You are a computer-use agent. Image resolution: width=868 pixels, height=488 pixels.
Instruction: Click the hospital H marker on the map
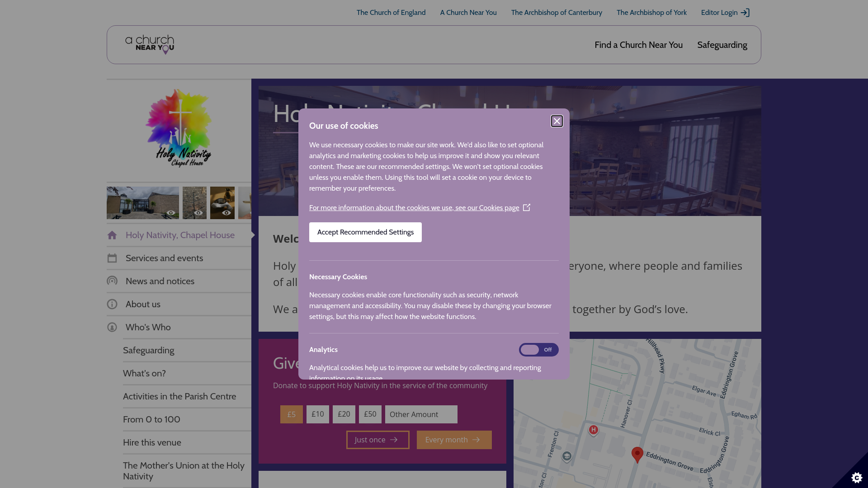594,430
